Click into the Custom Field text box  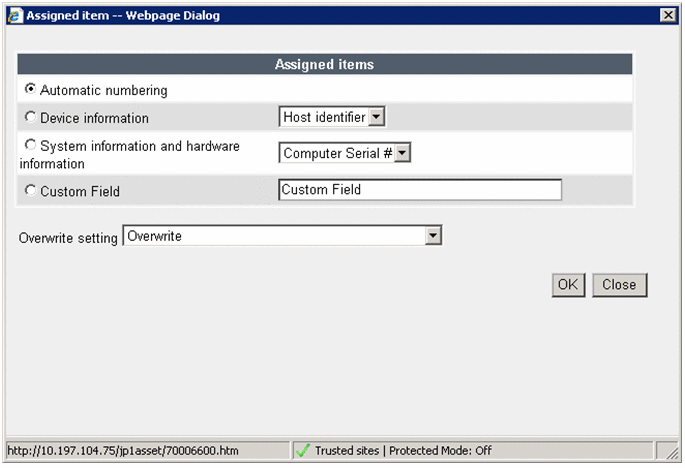pos(420,190)
